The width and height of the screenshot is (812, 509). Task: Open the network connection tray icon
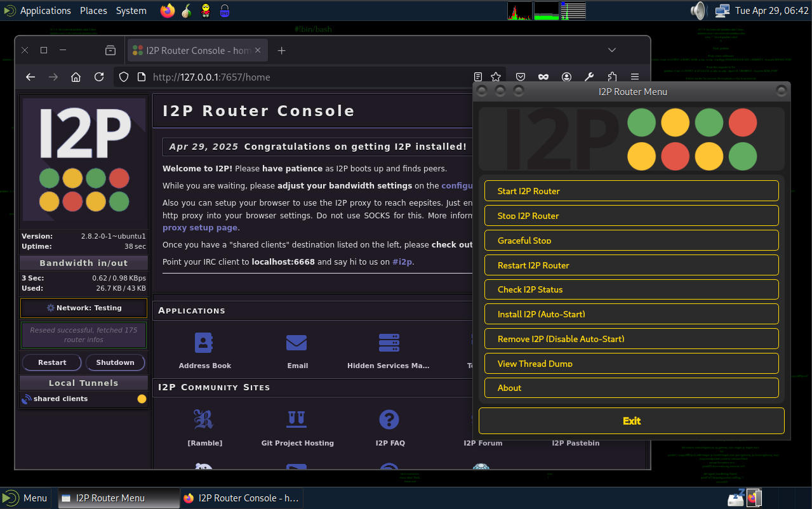722,11
